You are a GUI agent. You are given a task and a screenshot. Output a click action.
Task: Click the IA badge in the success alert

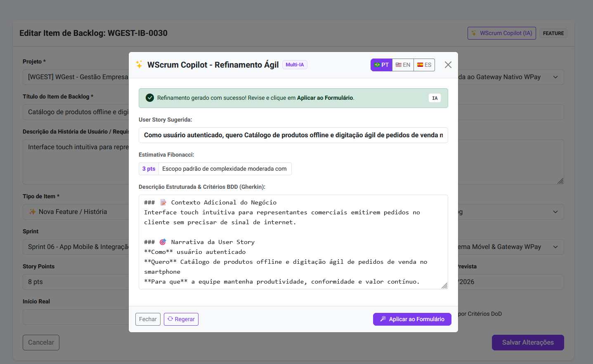tap(435, 98)
